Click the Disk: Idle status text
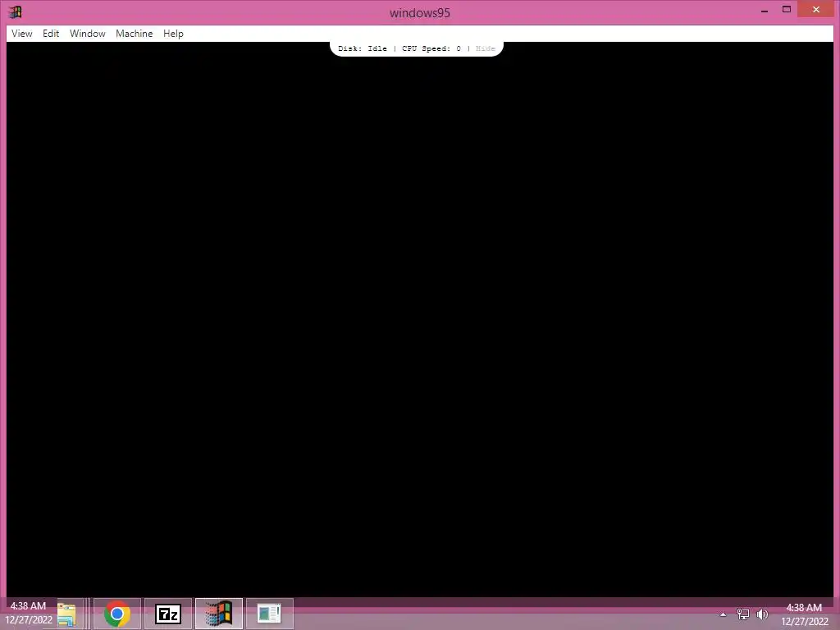The height and width of the screenshot is (630, 840). point(362,48)
